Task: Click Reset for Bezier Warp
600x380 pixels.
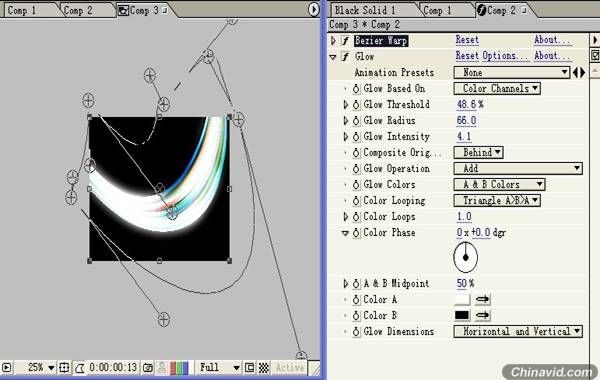Action: [467, 40]
